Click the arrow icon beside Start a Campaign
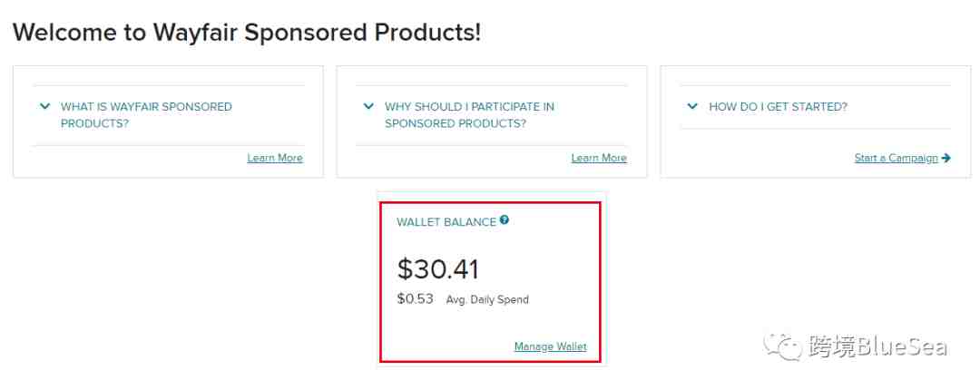The width and height of the screenshot is (980, 390). coord(946,158)
